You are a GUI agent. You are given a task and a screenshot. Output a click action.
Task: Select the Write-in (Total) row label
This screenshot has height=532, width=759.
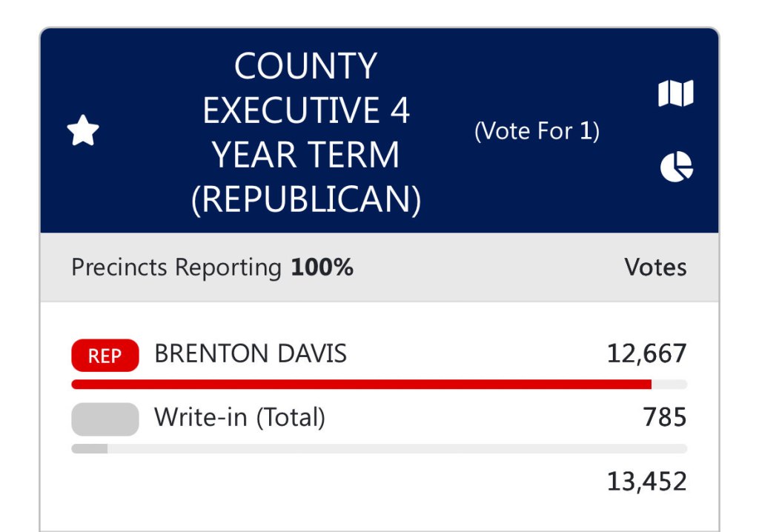click(x=239, y=418)
